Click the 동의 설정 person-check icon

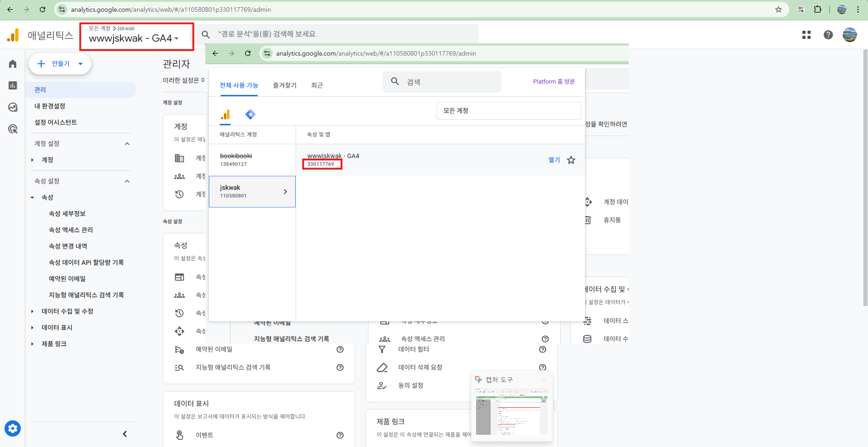[x=382, y=386]
